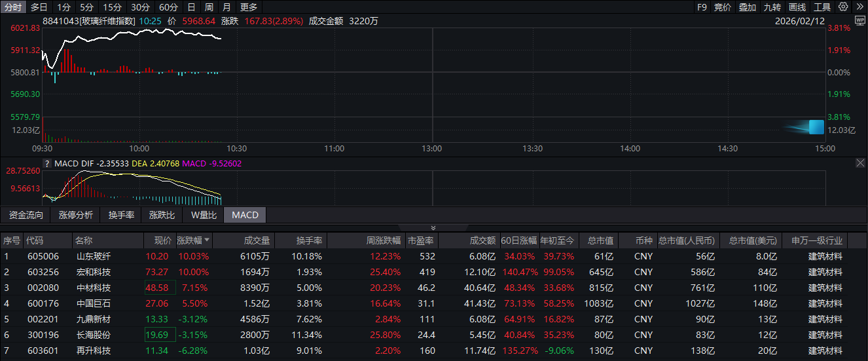Image resolution: width=868 pixels, height=361 pixels.
Task: Click the double-arrow expand toolbar icon
Action: coord(858,7)
